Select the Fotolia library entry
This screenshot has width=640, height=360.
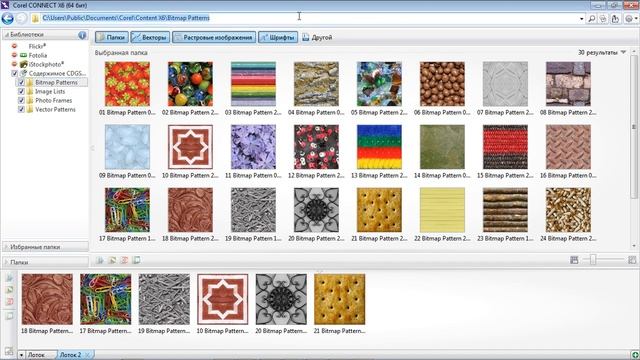click(x=38, y=55)
